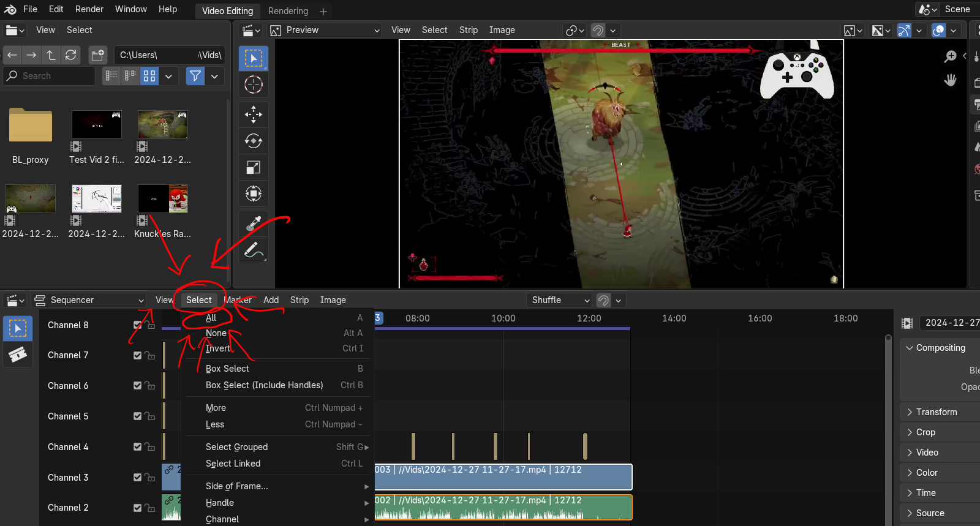
Task: Add a new workspace with plus icon
Action: pyautogui.click(x=323, y=11)
